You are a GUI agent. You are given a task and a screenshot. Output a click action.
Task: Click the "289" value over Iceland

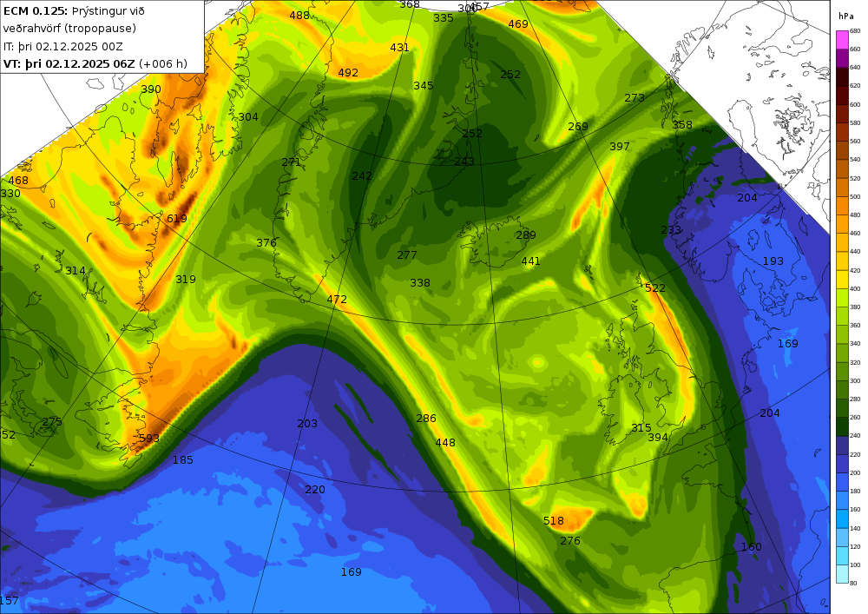click(x=526, y=235)
